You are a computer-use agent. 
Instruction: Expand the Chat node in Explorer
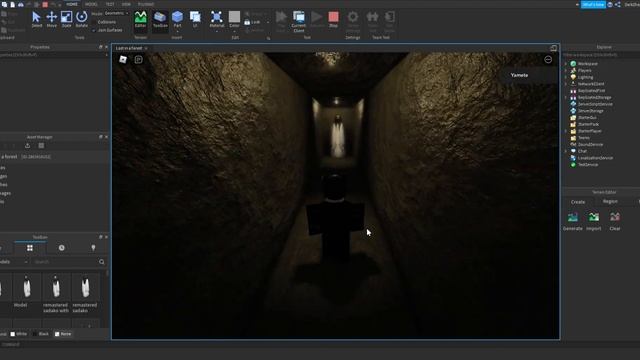click(x=566, y=151)
